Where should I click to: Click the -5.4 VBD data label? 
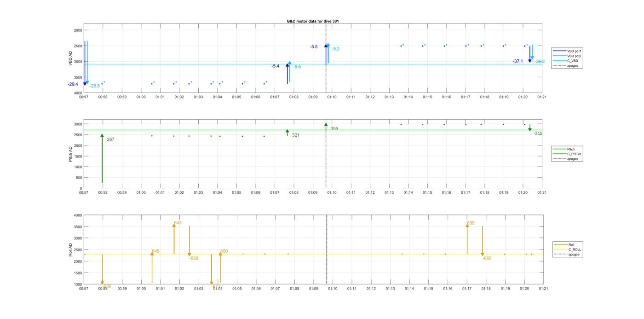[275, 66]
